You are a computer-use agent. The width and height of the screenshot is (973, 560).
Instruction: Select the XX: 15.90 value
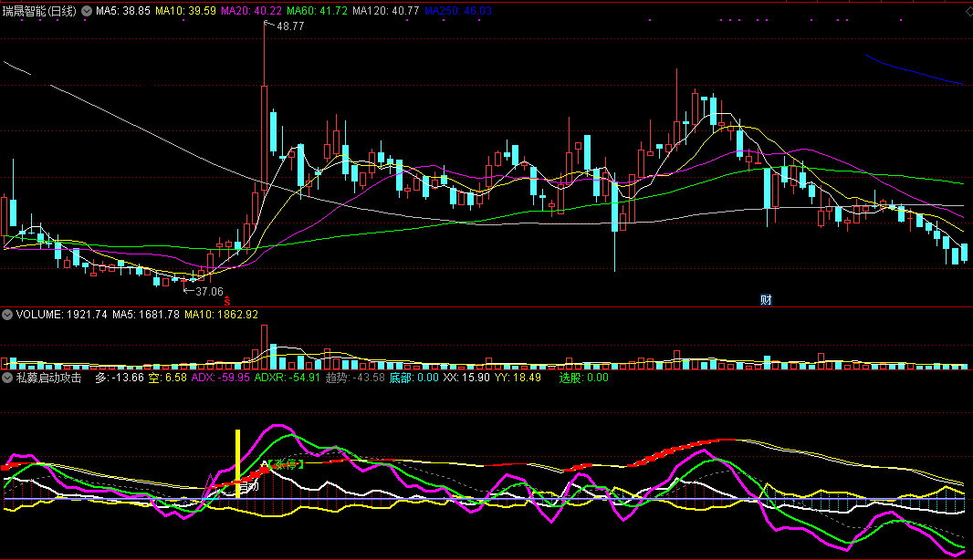[466, 377]
